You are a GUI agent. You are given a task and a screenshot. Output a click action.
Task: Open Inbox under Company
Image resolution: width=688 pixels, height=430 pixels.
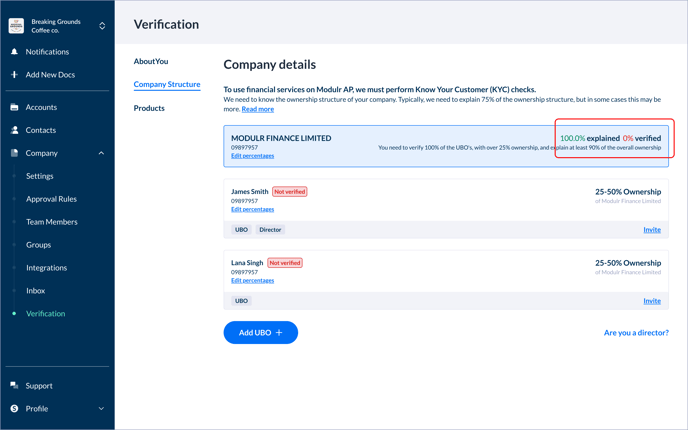(36, 290)
